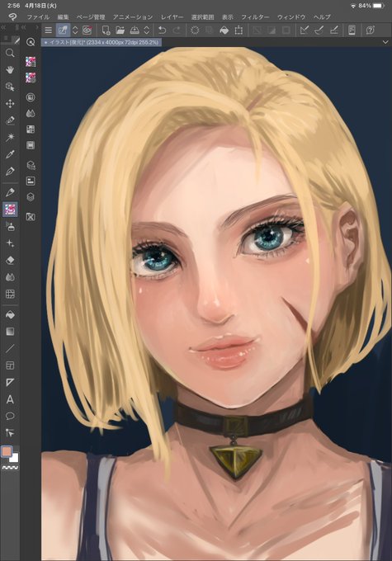Select the Gradient tool
The height and width of the screenshot is (561, 392).
click(10, 332)
